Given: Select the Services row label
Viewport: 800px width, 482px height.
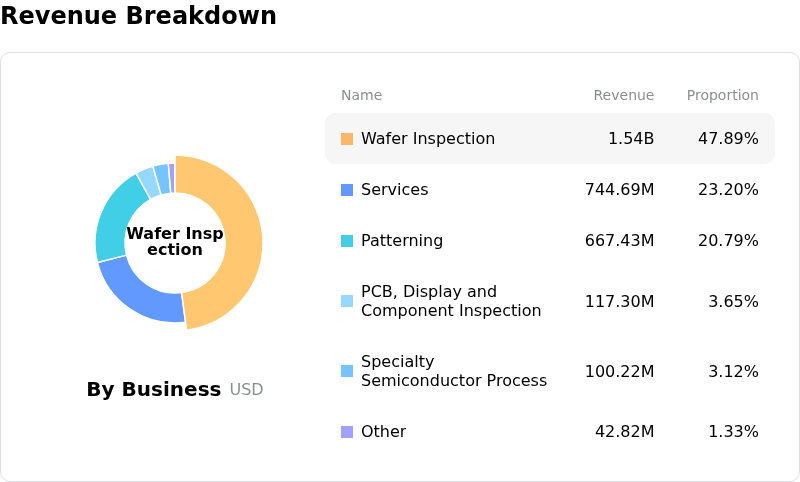Looking at the screenshot, I should click(394, 190).
